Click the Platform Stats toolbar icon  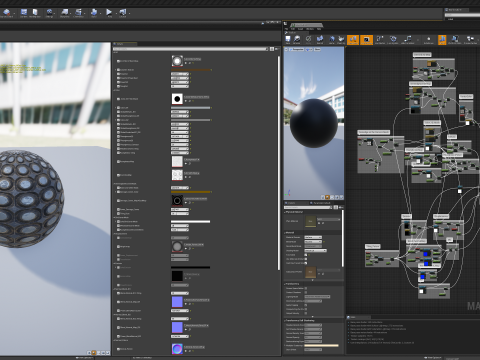coord(455,40)
